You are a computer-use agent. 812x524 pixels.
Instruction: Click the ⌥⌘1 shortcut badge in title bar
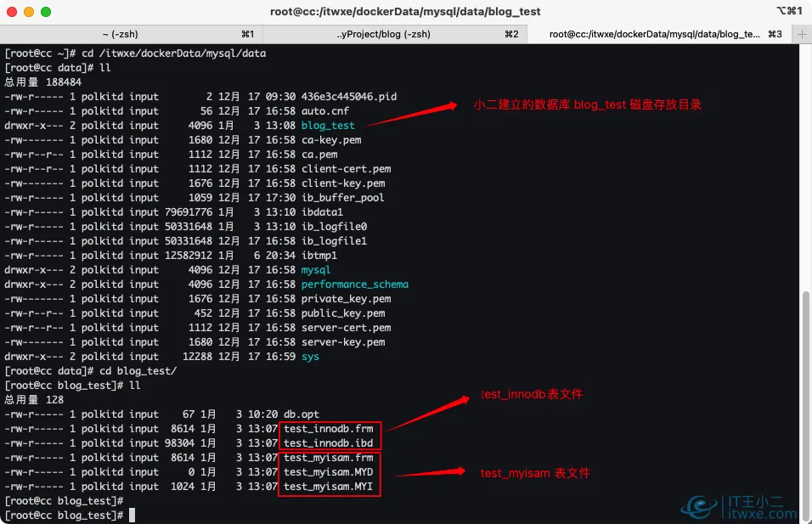click(x=790, y=12)
